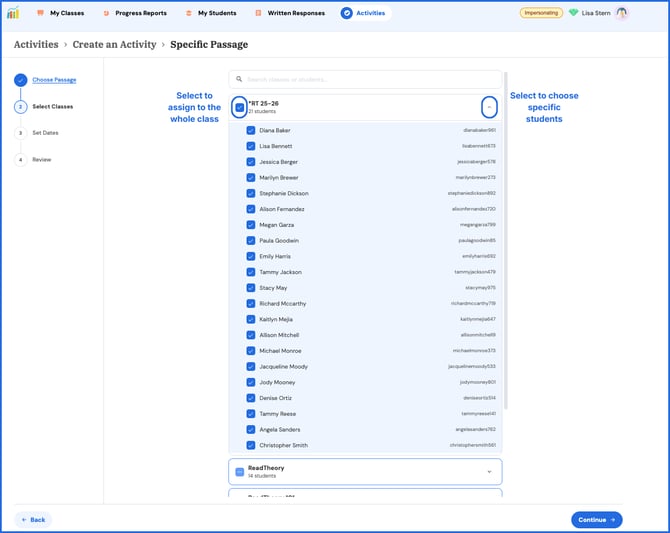The width and height of the screenshot is (670, 533).
Task: Click the step 3 Set Dates circle
Action: coord(21,133)
